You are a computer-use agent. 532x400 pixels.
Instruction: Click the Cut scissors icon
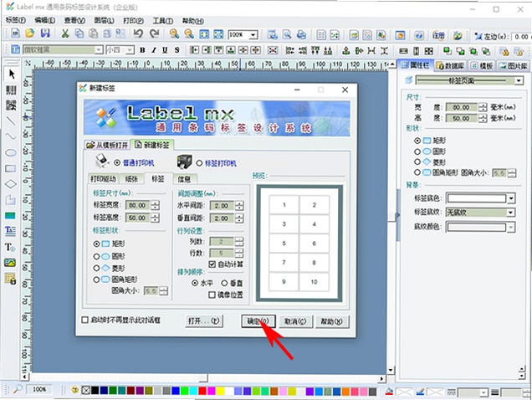click(x=64, y=34)
